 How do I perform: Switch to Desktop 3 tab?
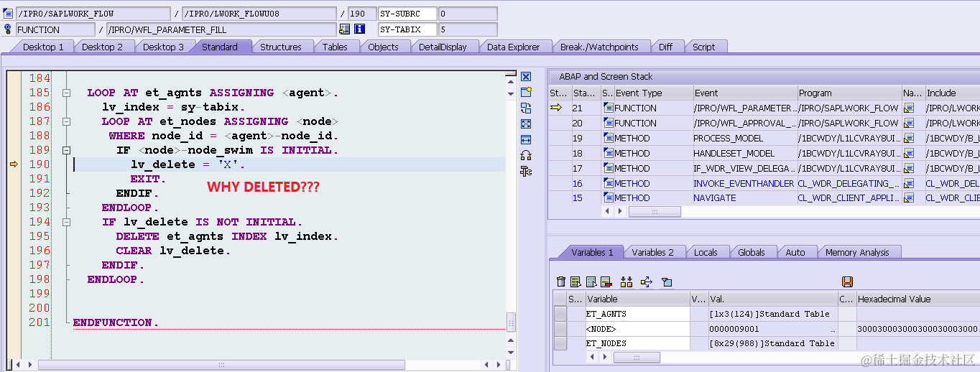tap(163, 47)
